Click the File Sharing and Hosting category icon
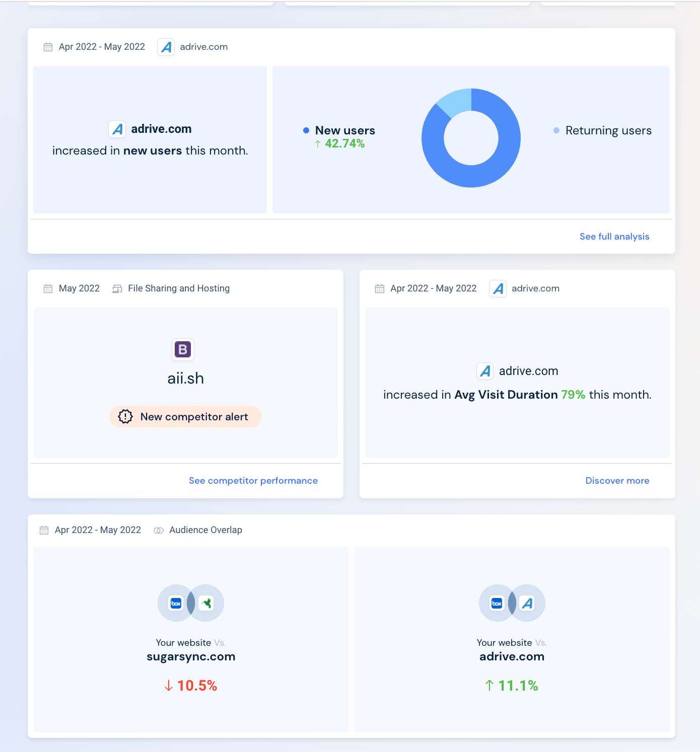700x752 pixels. point(117,288)
